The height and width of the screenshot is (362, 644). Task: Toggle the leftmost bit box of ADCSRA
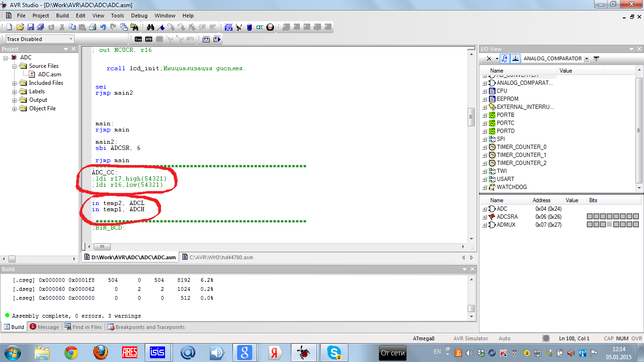[x=590, y=217]
